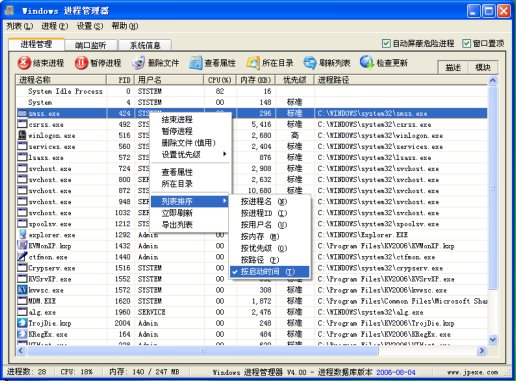The height and width of the screenshot is (381, 516).
Task: Open the 设置(S) menu
Action: (x=90, y=26)
